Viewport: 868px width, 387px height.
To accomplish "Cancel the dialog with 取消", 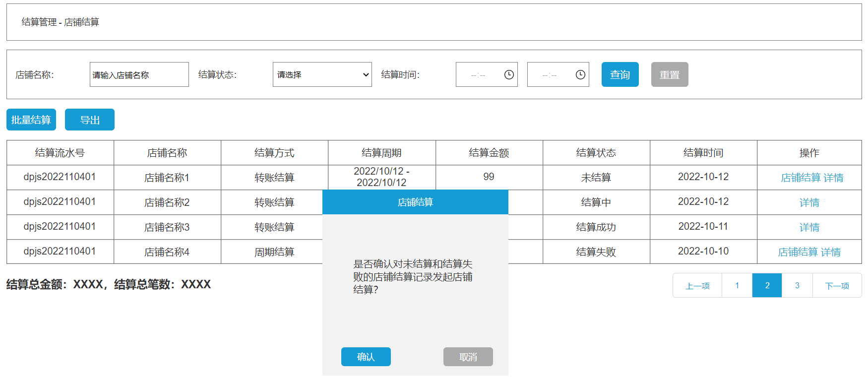I will tap(468, 357).
